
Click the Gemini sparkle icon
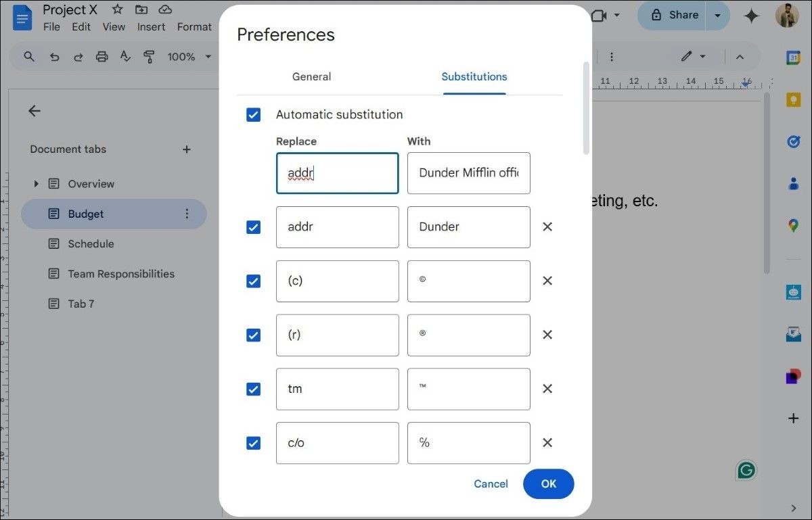point(751,16)
